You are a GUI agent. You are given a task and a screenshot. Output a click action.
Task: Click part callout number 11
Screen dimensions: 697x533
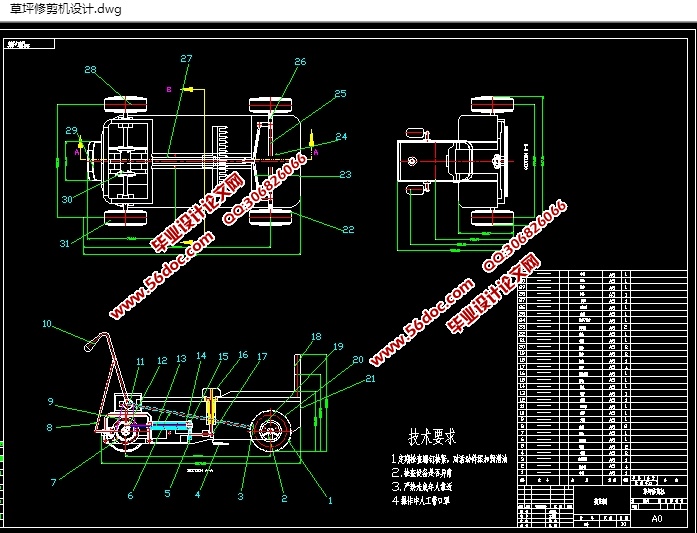[x=140, y=361]
